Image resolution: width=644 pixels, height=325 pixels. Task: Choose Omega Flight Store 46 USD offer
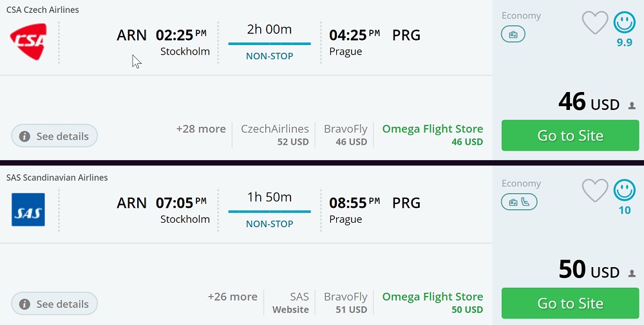[432, 135]
